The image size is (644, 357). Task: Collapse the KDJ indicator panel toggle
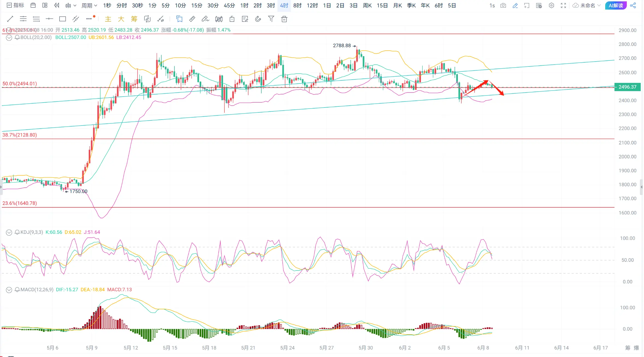(9, 233)
